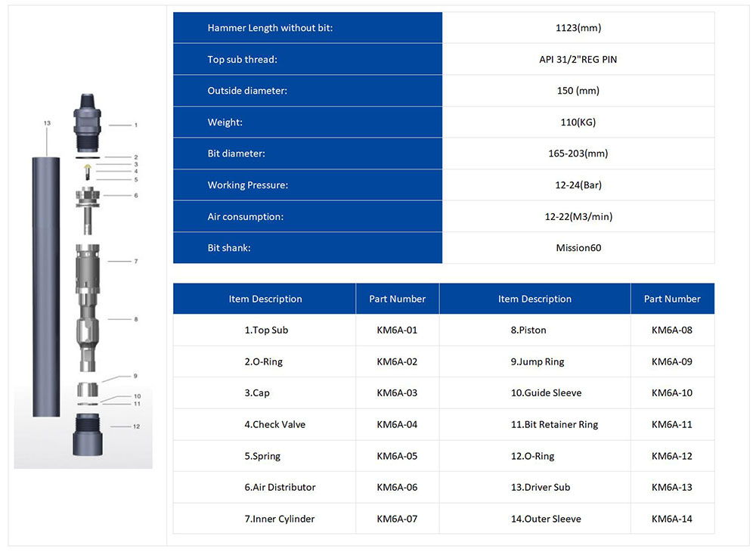Image resolution: width=756 pixels, height=552 pixels.
Task: Click the "Working Pressure" row label
Action: coord(247,185)
